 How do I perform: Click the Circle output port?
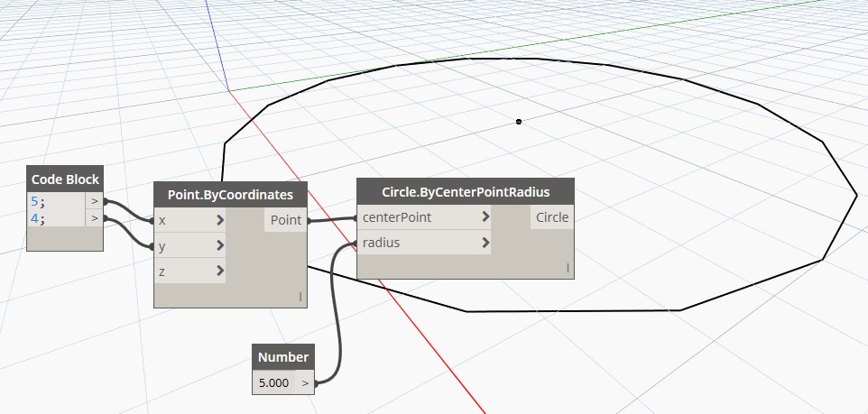pyautogui.click(x=551, y=217)
